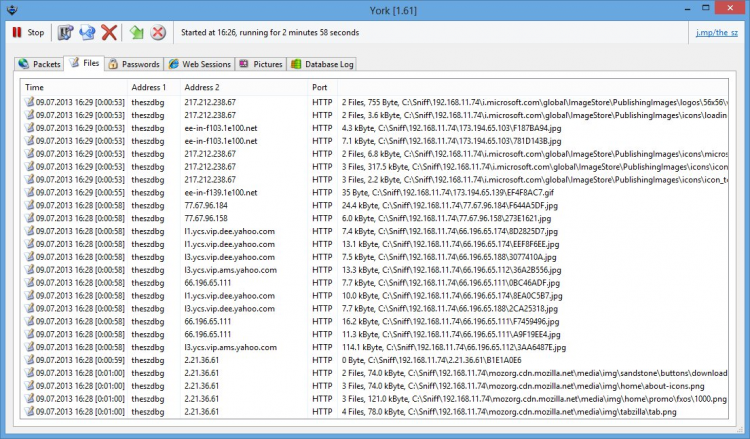The height and width of the screenshot is (439, 750).
Task: Select the '2 Files, 755 Byte' logos entry
Action: point(535,102)
